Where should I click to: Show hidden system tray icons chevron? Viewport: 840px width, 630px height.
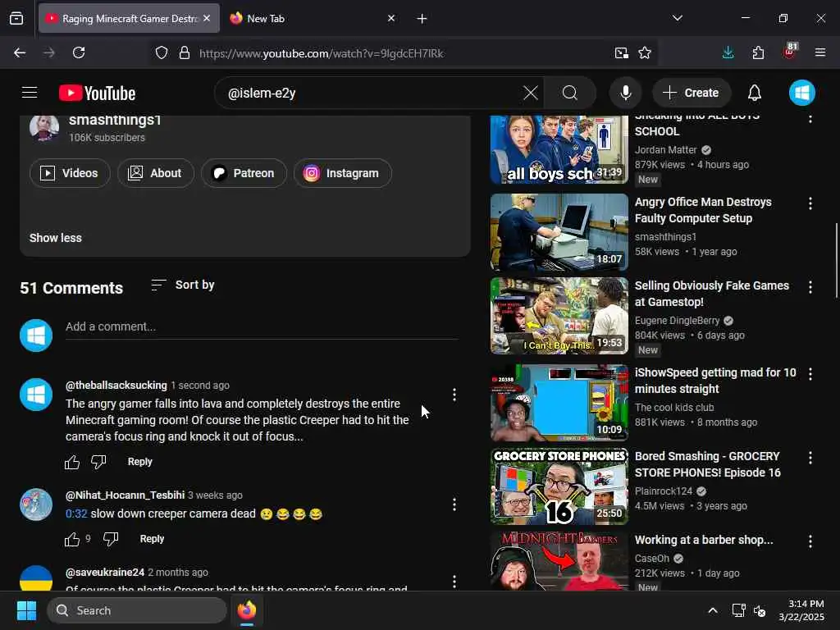tap(713, 610)
